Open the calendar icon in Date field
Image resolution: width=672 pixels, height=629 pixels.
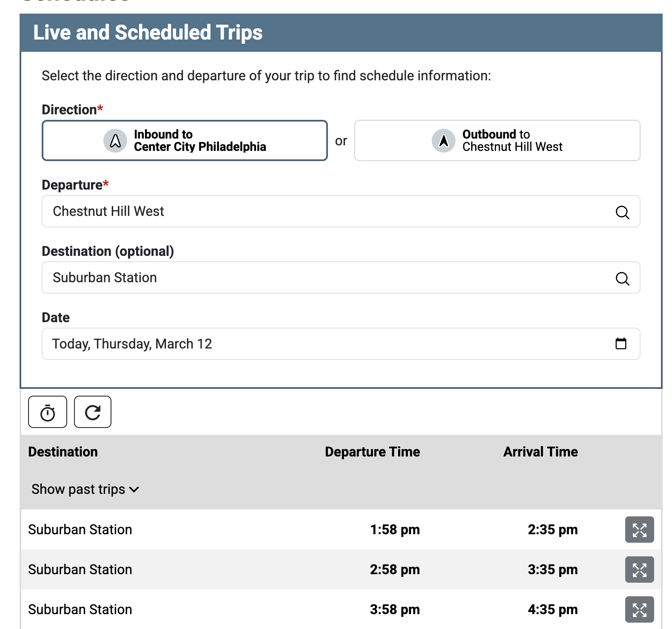point(621,343)
